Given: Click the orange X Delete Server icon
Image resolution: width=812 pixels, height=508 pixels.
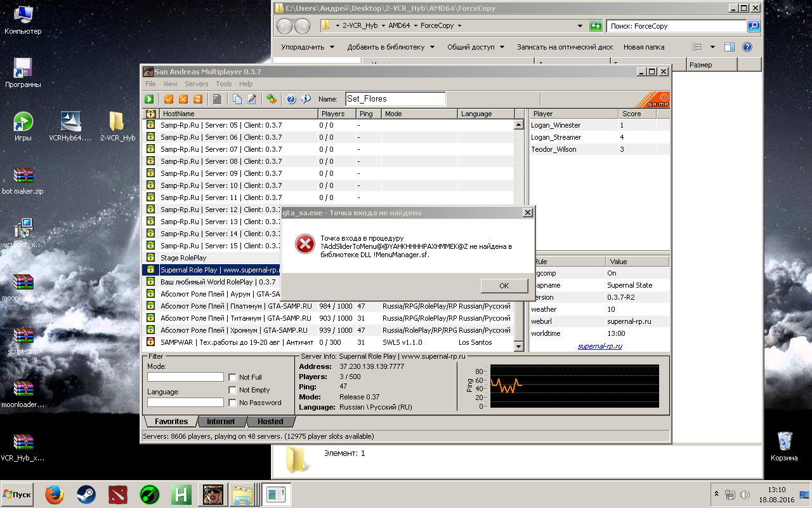Looking at the screenshot, I should (183, 99).
